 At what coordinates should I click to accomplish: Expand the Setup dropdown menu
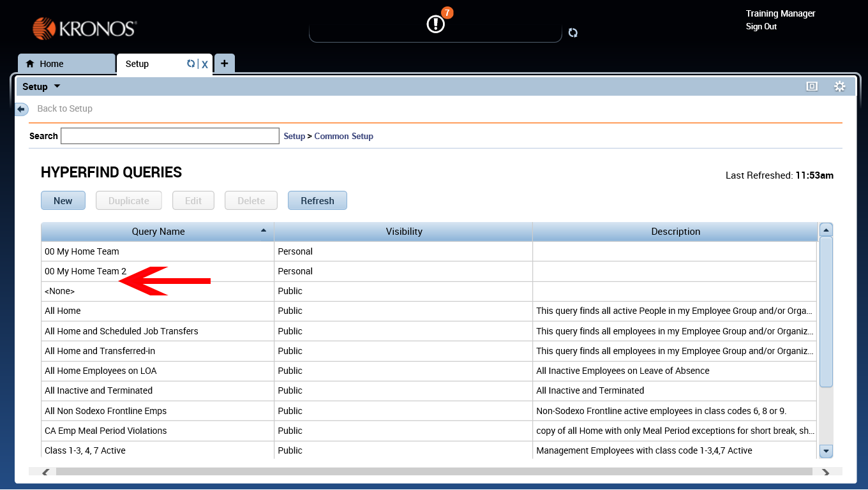41,87
